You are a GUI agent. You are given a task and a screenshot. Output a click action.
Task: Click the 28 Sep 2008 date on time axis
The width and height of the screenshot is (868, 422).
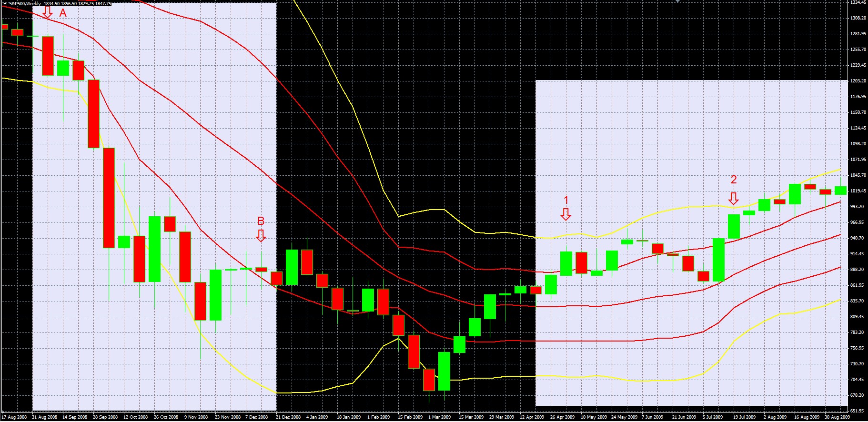point(105,417)
